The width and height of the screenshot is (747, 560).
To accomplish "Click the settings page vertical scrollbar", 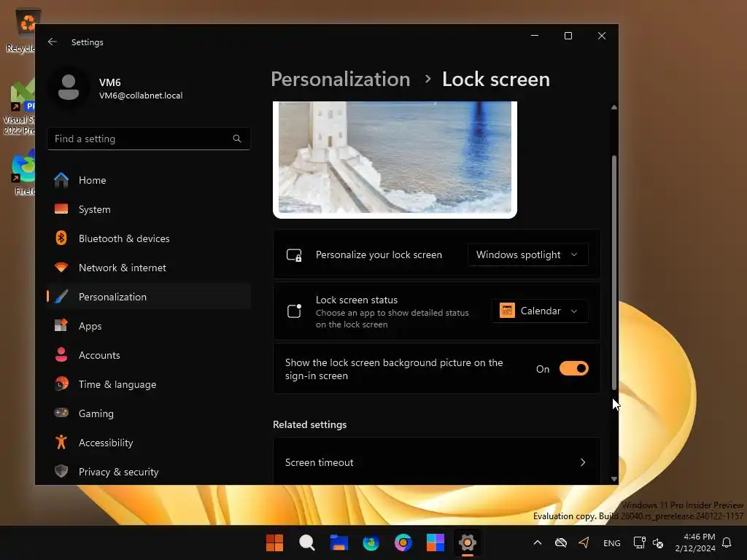I will (x=614, y=273).
